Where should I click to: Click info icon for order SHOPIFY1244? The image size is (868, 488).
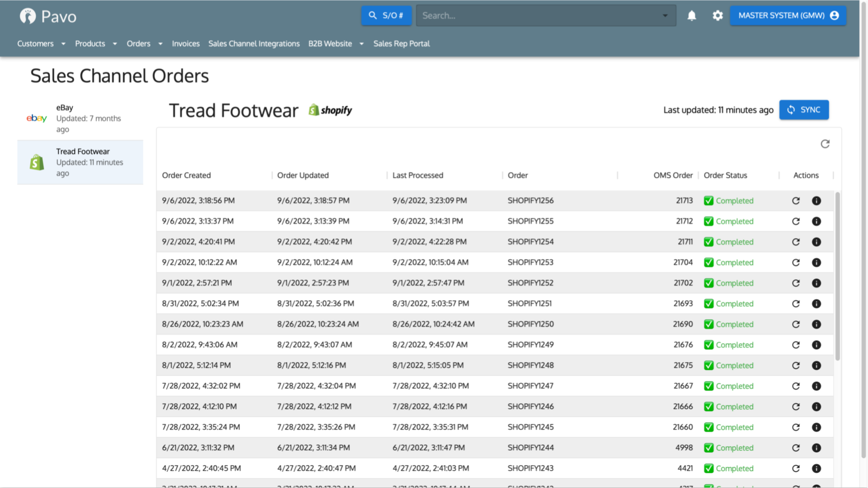click(x=816, y=448)
